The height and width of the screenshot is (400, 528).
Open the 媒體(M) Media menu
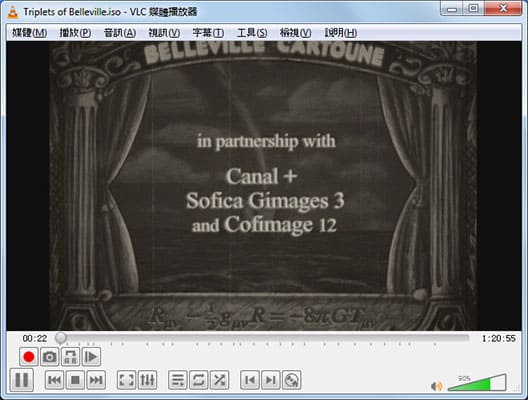(x=29, y=33)
